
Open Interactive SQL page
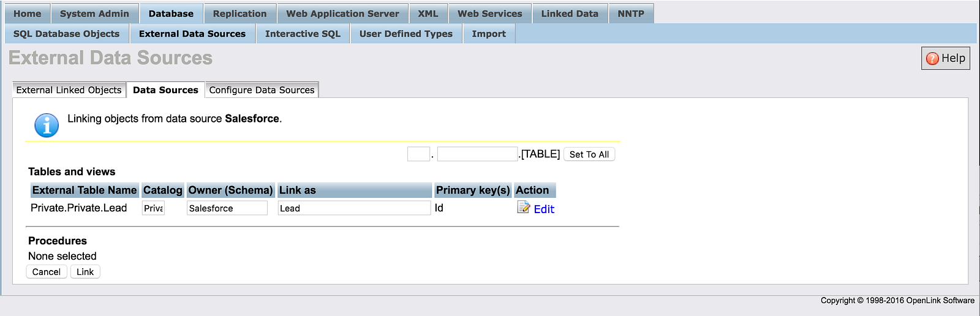[x=303, y=34]
